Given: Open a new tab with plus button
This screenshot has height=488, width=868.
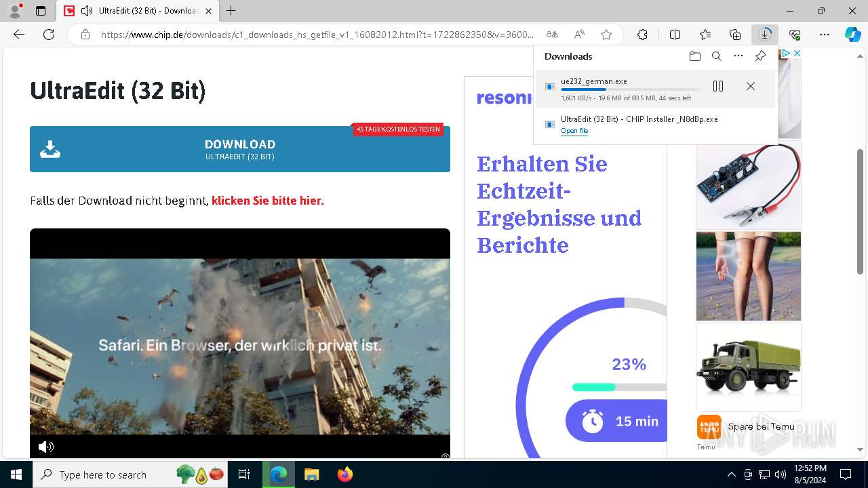Looking at the screenshot, I should pos(231,11).
